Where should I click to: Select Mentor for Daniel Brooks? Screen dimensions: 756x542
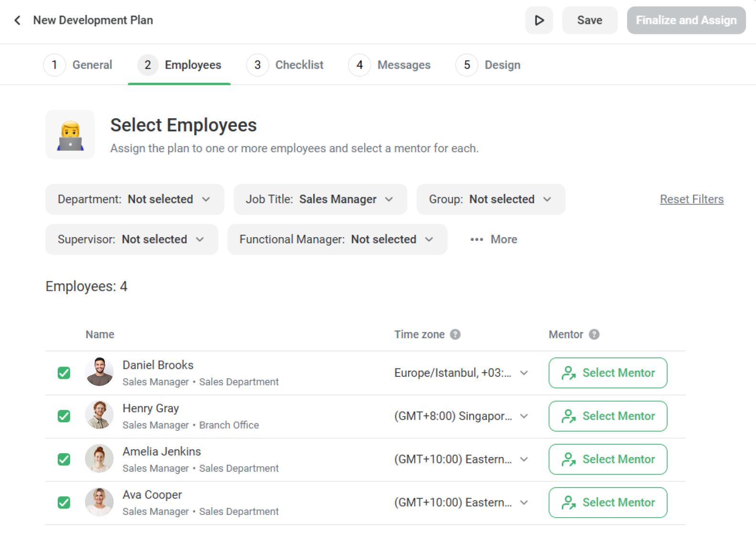click(608, 373)
